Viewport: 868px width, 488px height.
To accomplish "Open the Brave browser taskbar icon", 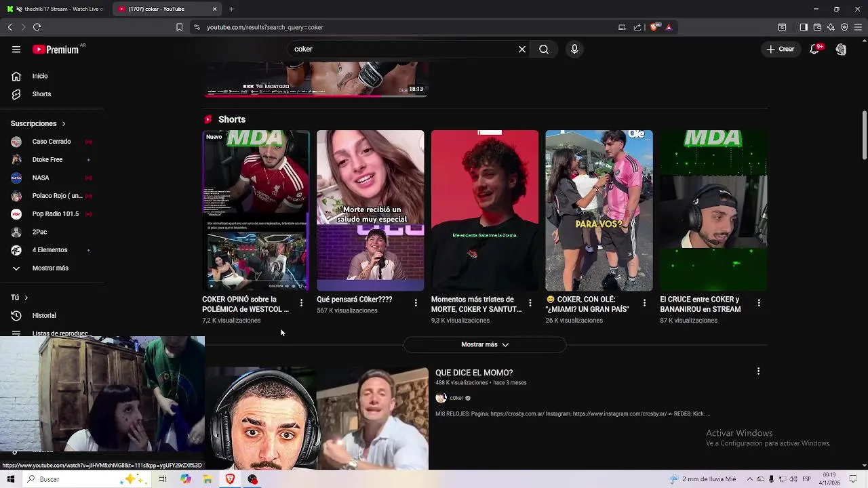I will pos(230,479).
